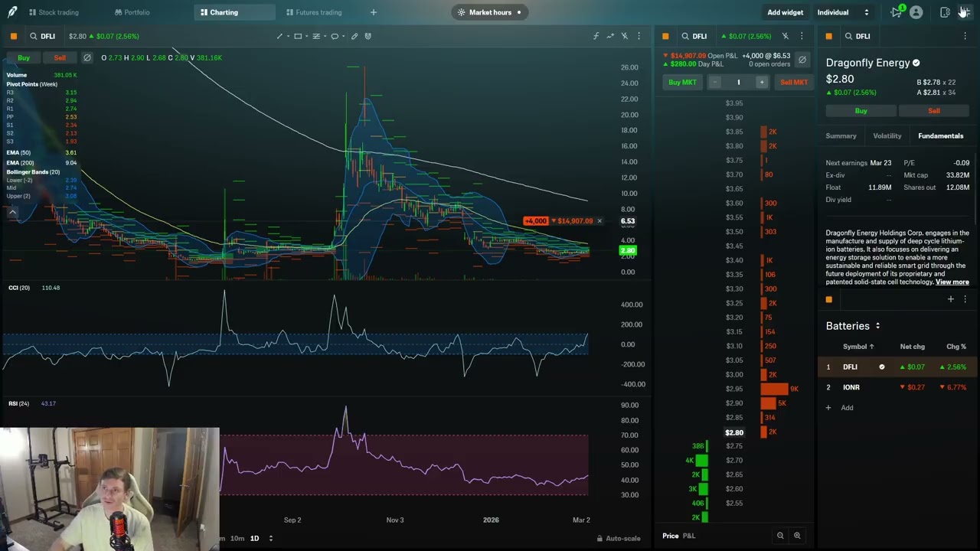Viewport: 980px width, 551px height.
Task: Click the orange link-group square in chart widget
Action: tap(14, 36)
